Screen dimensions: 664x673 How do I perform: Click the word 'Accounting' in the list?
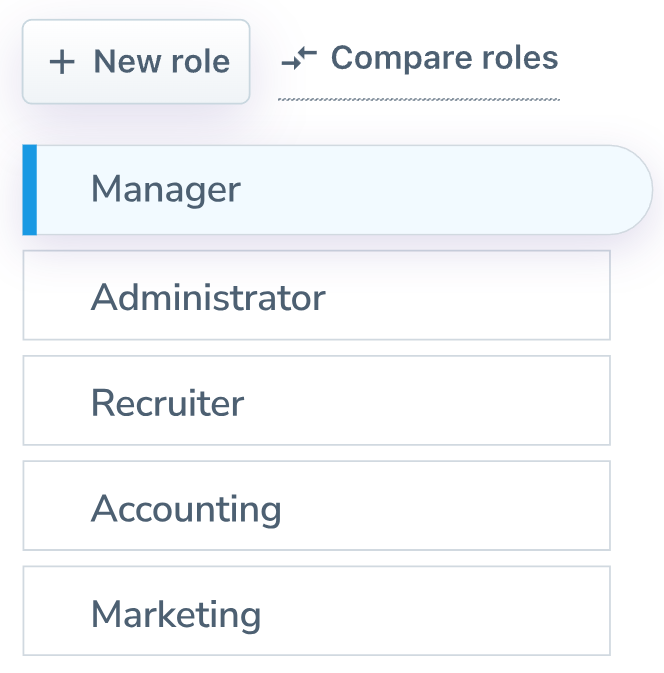[186, 509]
